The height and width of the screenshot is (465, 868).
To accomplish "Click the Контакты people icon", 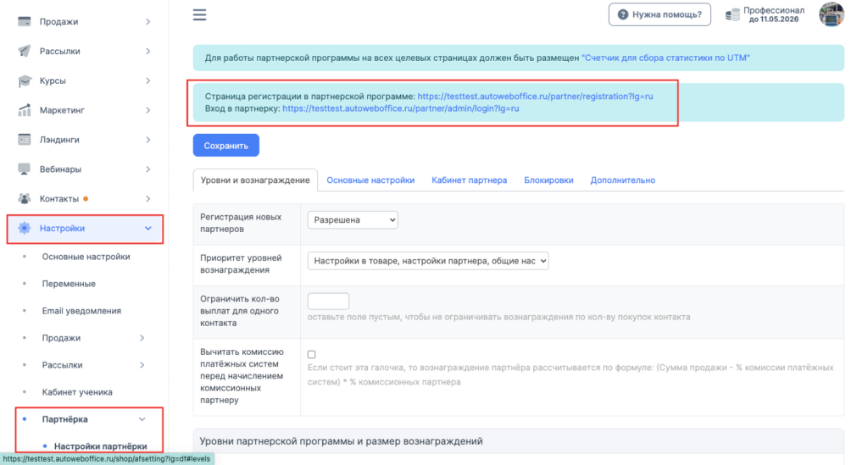I will [x=25, y=199].
